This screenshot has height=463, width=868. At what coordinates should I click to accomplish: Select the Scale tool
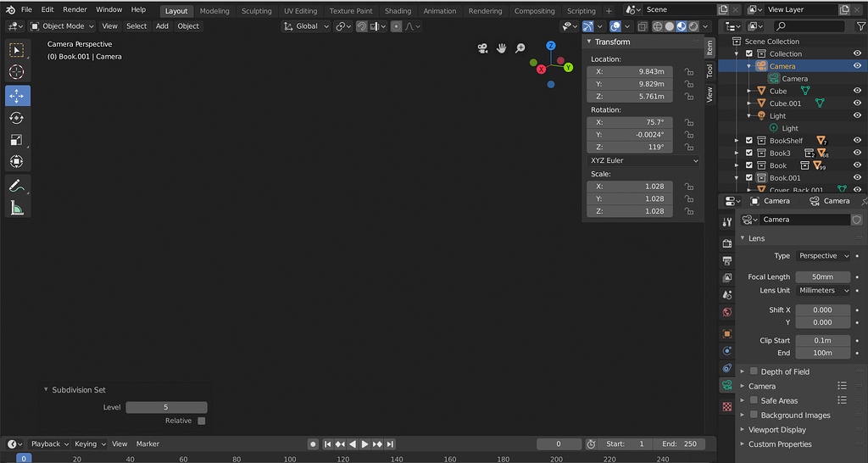(x=17, y=140)
